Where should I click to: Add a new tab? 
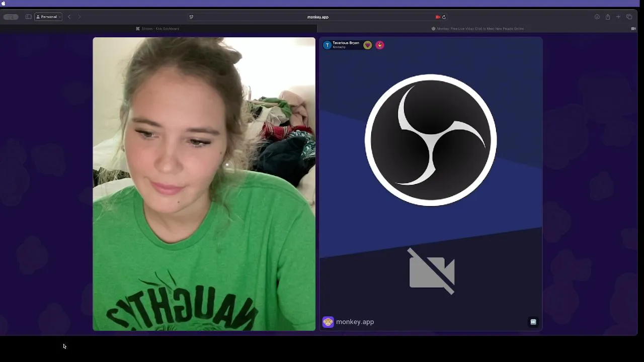click(x=618, y=17)
